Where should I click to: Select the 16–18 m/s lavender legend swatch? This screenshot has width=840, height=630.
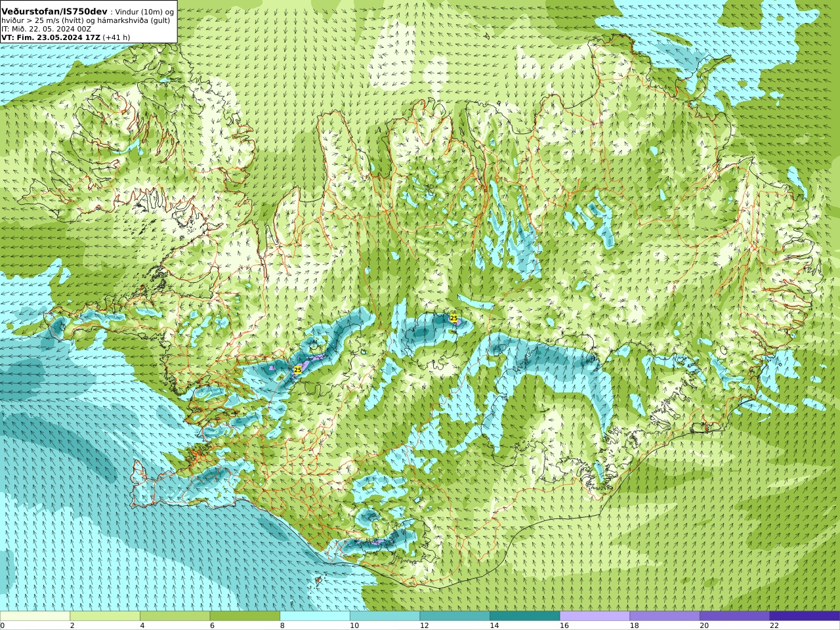[x=595, y=616]
